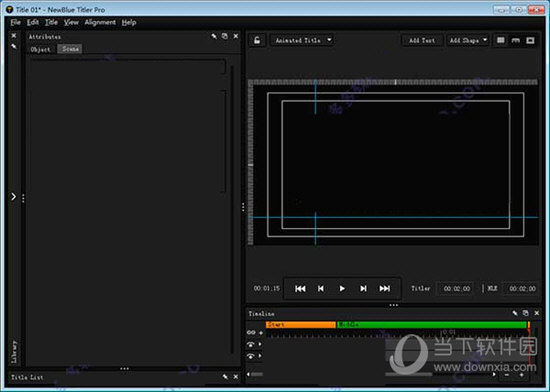Zoom in the timeline with plus button

[x=522, y=374]
